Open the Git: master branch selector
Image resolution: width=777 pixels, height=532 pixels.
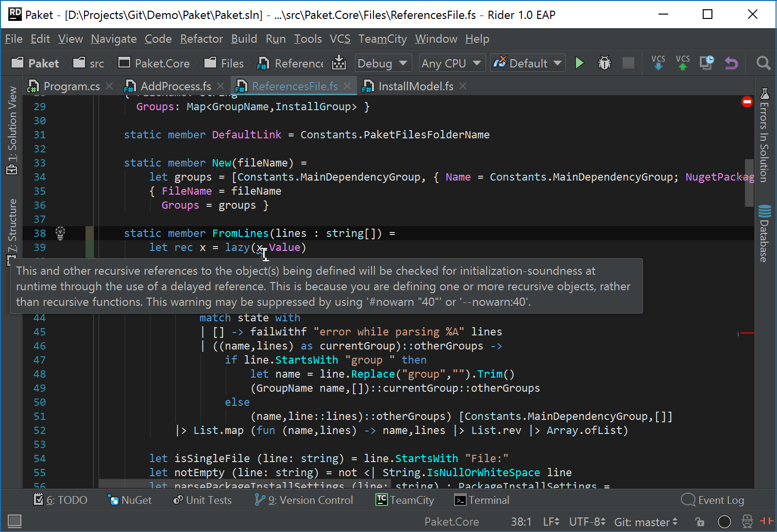pyautogui.click(x=645, y=522)
